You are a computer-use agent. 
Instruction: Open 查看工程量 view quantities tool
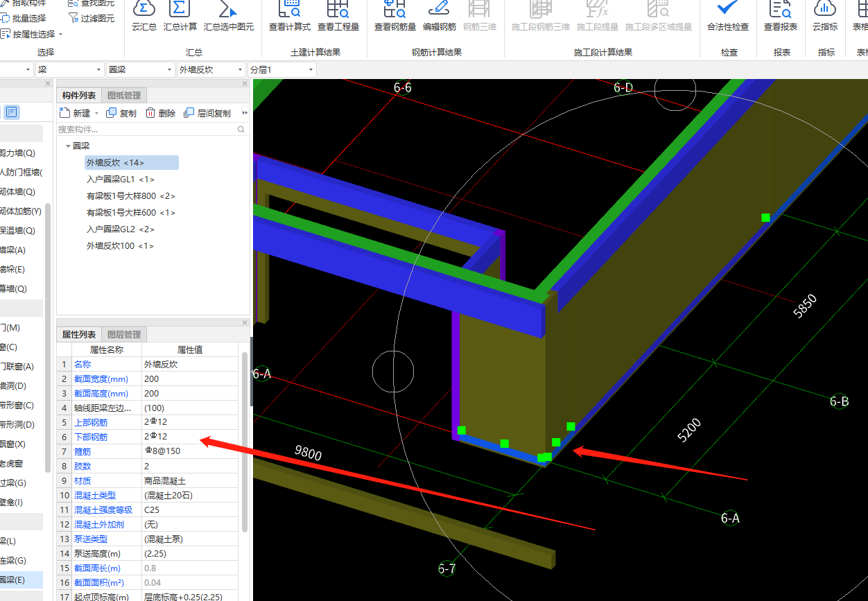click(338, 15)
